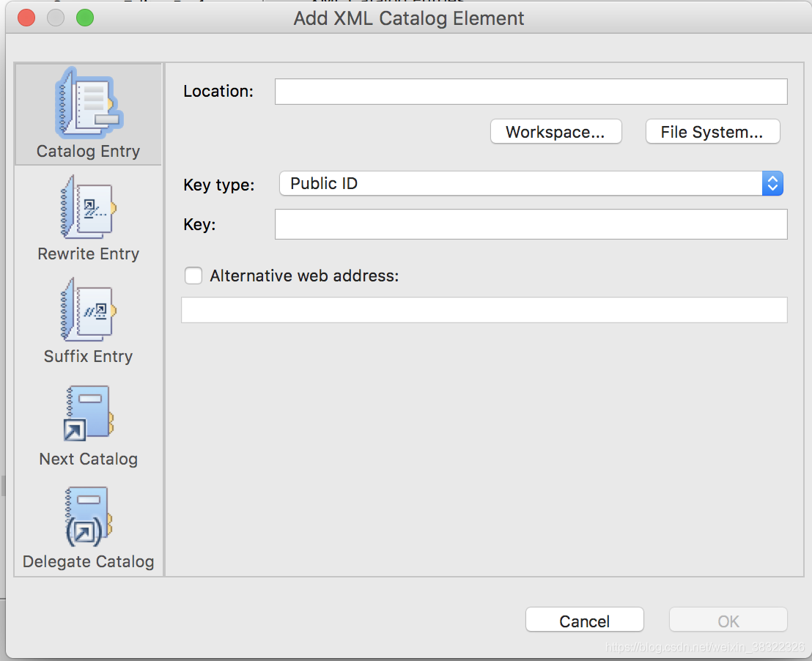The image size is (812, 661).
Task: Close the Add XML Catalog Element dialog
Action: (x=26, y=18)
